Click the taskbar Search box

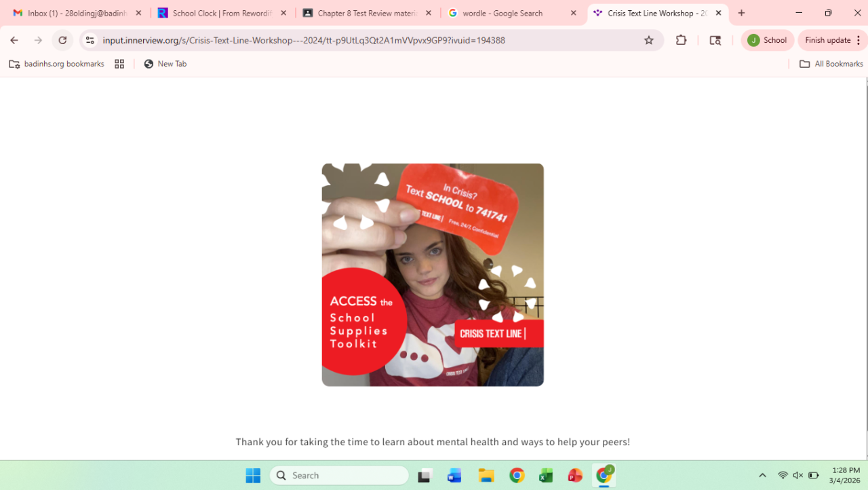(339, 476)
